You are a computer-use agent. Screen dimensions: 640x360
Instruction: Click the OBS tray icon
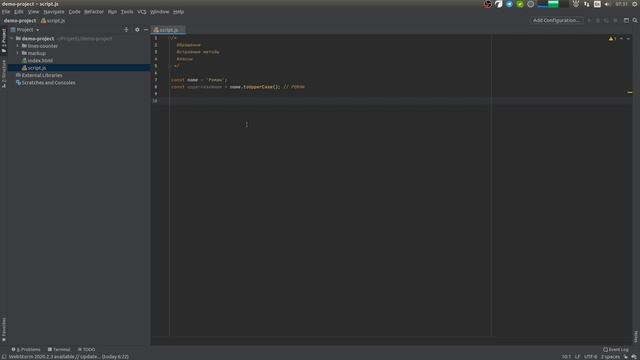[488, 4]
